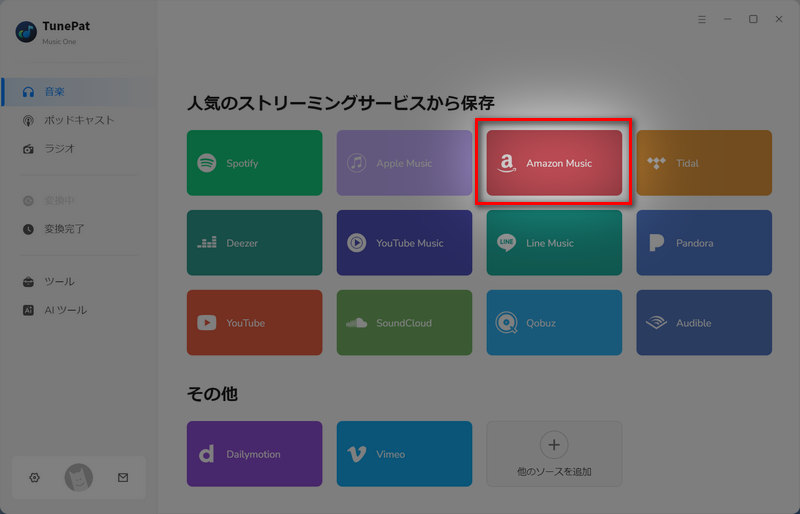The image size is (800, 514).
Task: Click the clock icon beside 変換完了
Action: (29, 229)
